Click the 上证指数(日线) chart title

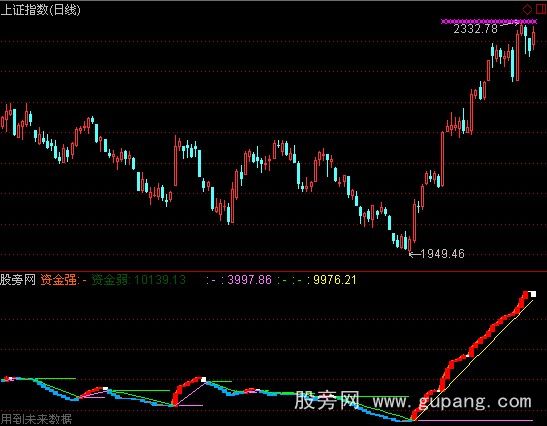40,10
